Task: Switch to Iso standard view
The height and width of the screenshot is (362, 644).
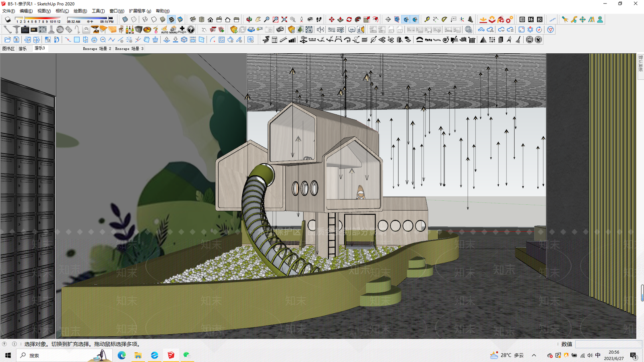Action: coord(193,19)
